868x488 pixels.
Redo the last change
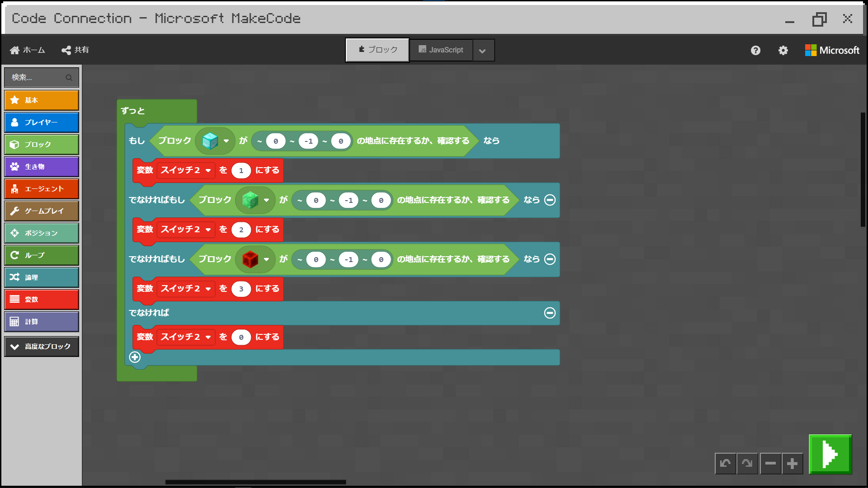pos(747,464)
